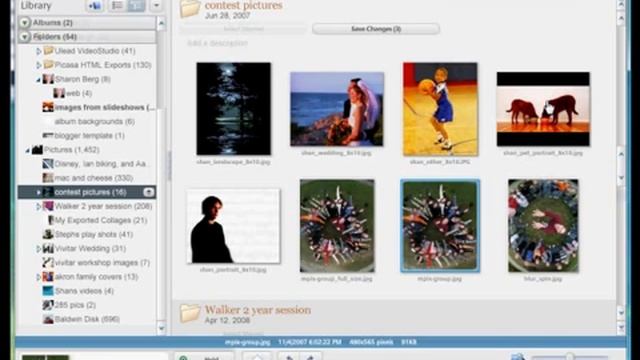Click the contest pictures folder header icon
Image resolution: width=640 pixels, height=360 pixels.
[190, 9]
